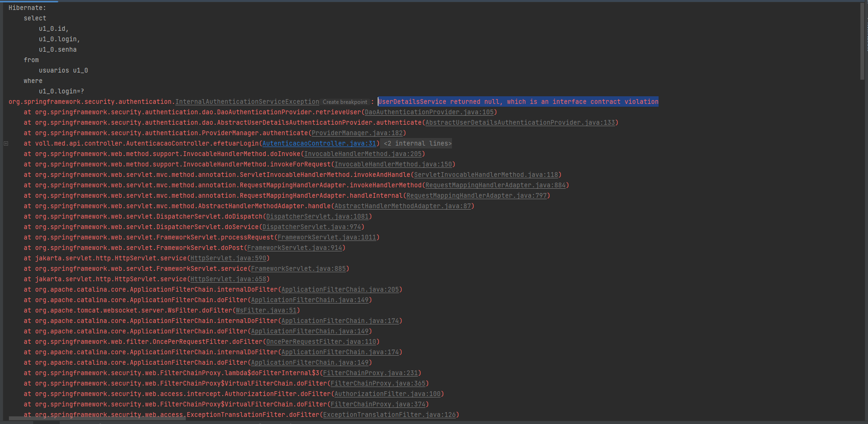Open ApplicationFilterChain.java:205 link
This screenshot has height=424, width=868.
tap(340, 289)
